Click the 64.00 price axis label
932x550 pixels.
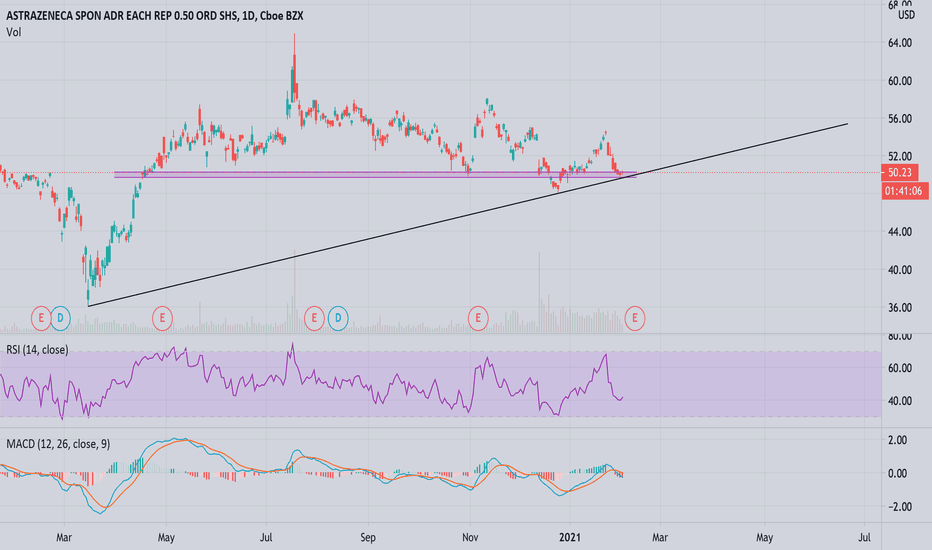(x=900, y=43)
